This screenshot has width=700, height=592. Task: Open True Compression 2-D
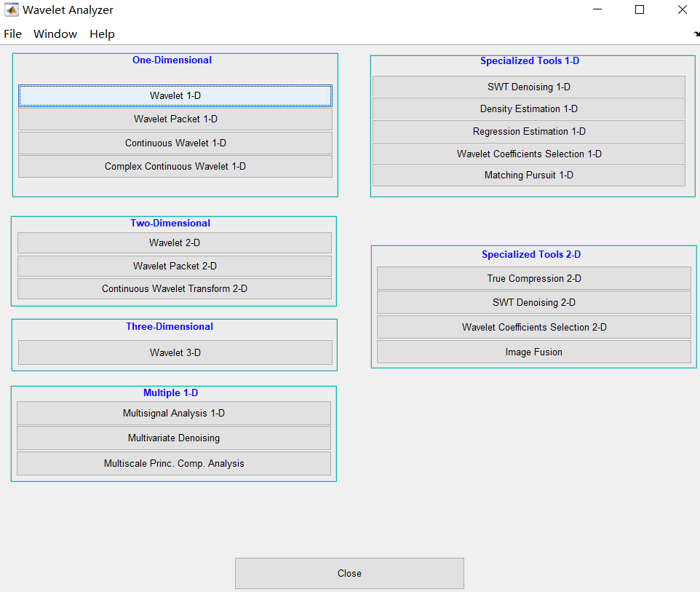[534, 278]
